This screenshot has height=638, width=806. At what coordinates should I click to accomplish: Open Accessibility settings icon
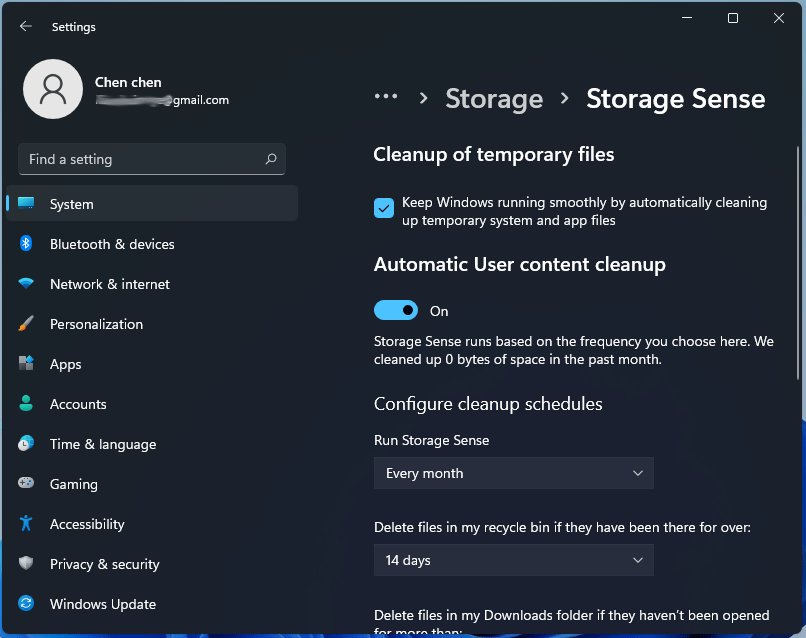coord(25,524)
